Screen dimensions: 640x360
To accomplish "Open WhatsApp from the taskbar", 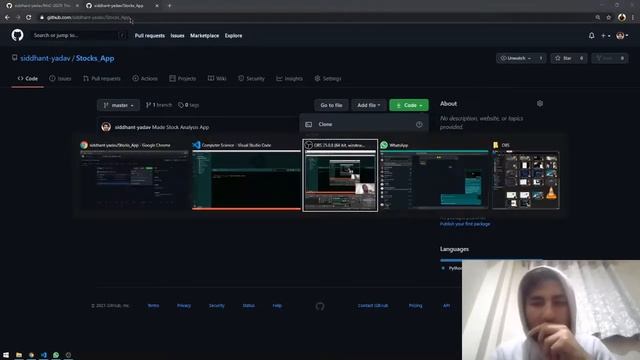I will (x=56, y=355).
